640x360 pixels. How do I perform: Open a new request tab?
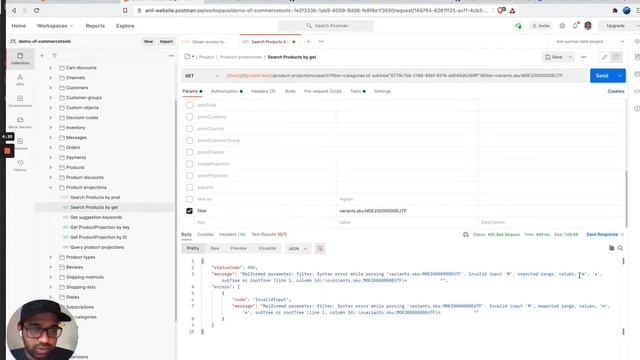[x=308, y=42]
